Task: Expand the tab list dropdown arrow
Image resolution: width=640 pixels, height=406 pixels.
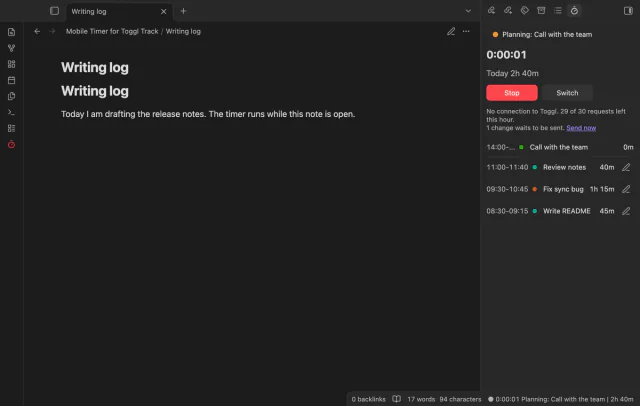Action: coord(468,11)
